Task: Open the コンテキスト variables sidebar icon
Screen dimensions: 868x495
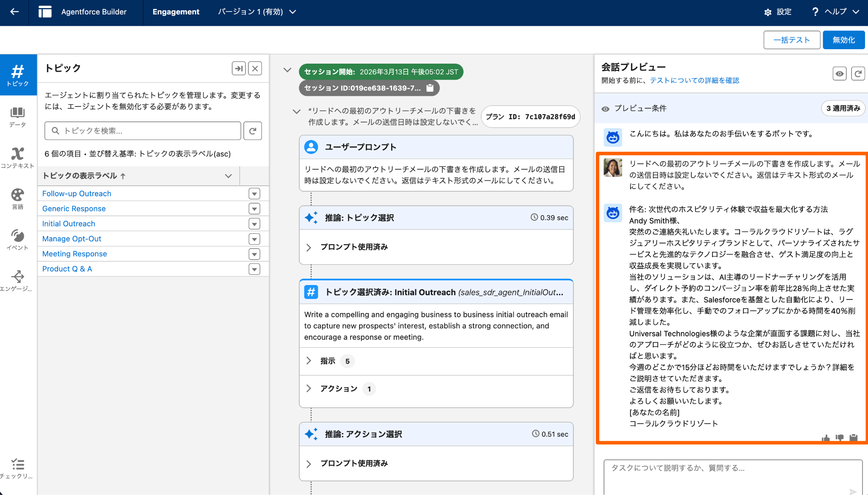Action: pyautogui.click(x=17, y=157)
